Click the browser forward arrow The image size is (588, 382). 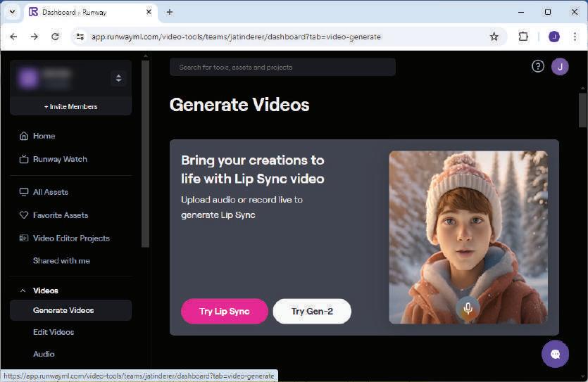(x=34, y=37)
